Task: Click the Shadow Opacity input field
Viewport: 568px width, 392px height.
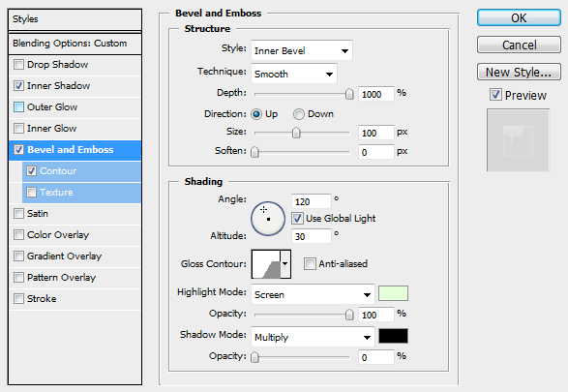Action: (376, 357)
